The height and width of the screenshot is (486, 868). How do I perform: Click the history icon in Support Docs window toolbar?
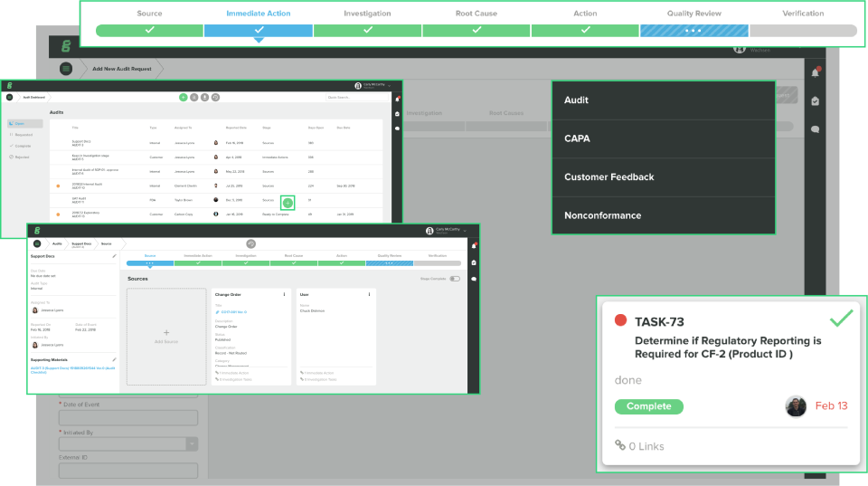[x=250, y=243]
